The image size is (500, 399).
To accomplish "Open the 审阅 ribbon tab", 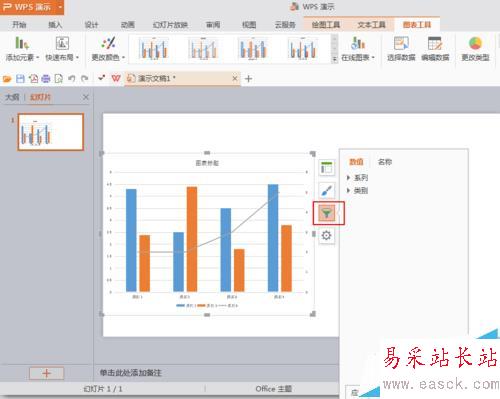I will [x=213, y=25].
